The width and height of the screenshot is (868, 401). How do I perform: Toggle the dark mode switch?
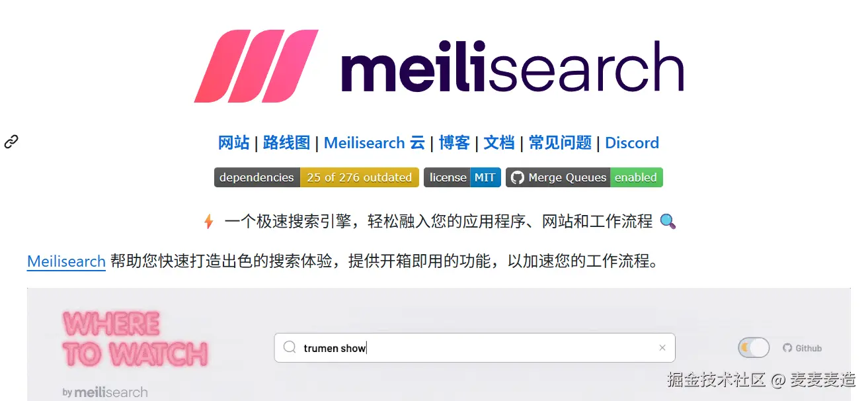pos(754,347)
